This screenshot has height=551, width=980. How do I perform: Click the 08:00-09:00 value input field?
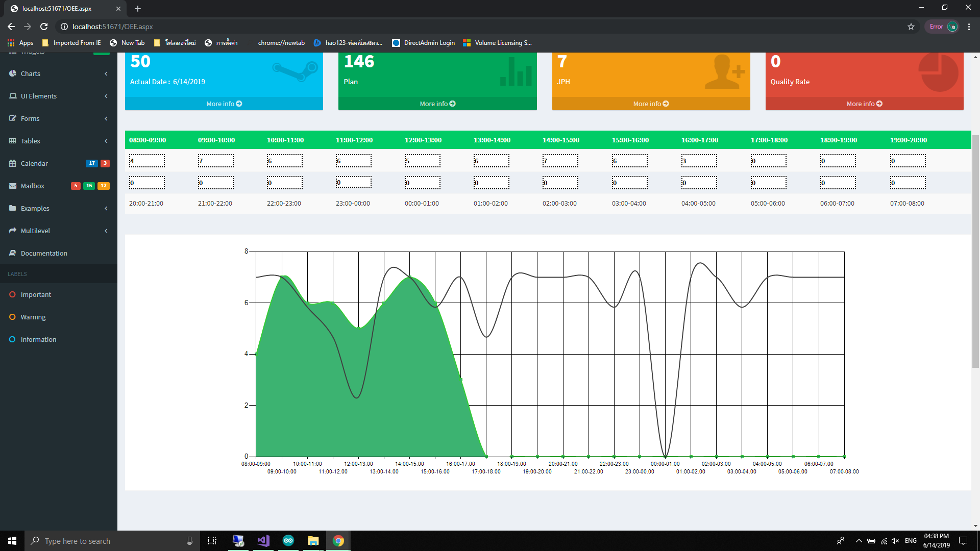[x=147, y=161]
